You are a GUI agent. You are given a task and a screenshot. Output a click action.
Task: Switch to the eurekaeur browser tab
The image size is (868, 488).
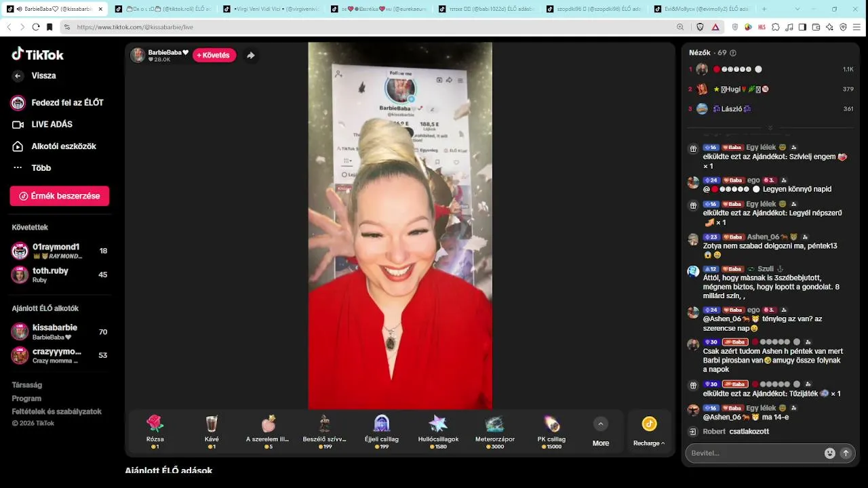[379, 9]
